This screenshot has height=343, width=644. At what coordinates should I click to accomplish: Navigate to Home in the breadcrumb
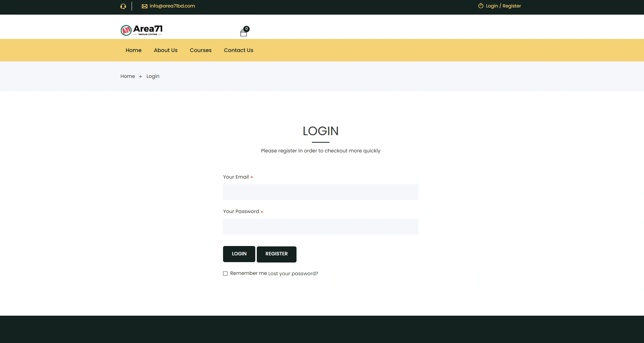click(x=127, y=76)
